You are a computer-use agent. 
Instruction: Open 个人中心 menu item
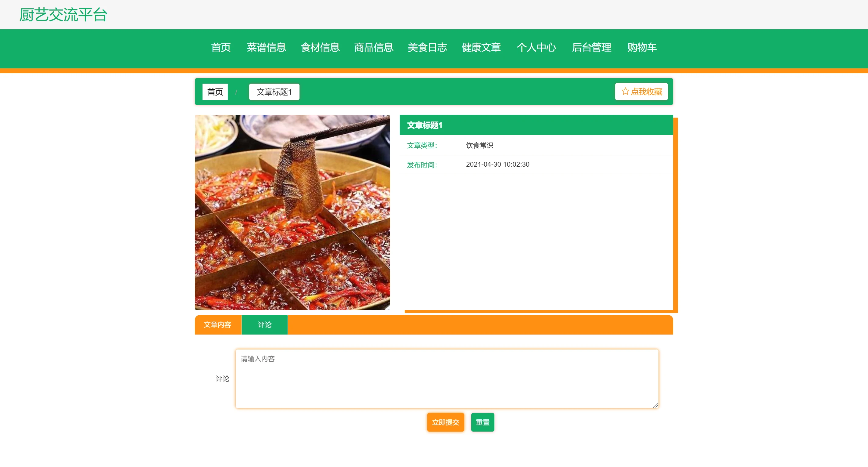pyautogui.click(x=536, y=48)
